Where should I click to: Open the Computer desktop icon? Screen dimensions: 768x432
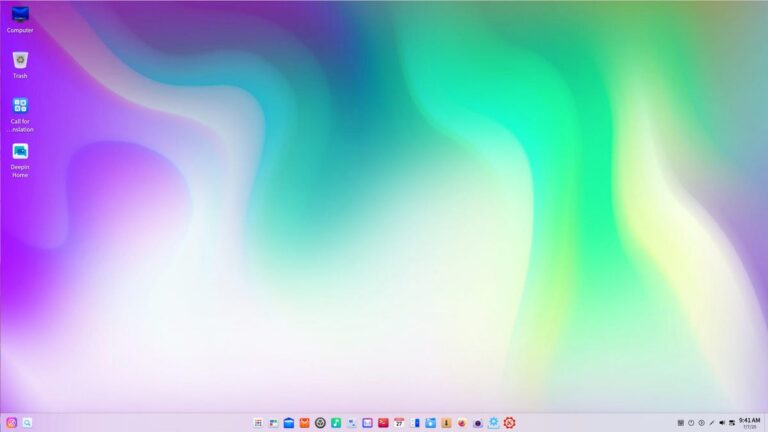(x=20, y=15)
